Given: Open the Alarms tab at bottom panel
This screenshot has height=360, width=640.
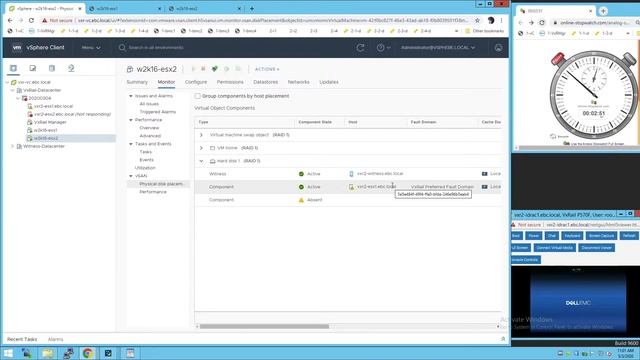Looking at the screenshot, I should 56,340.
